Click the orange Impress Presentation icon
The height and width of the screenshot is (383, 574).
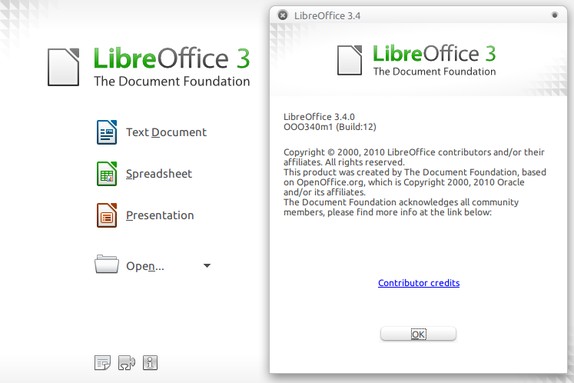[107, 215]
